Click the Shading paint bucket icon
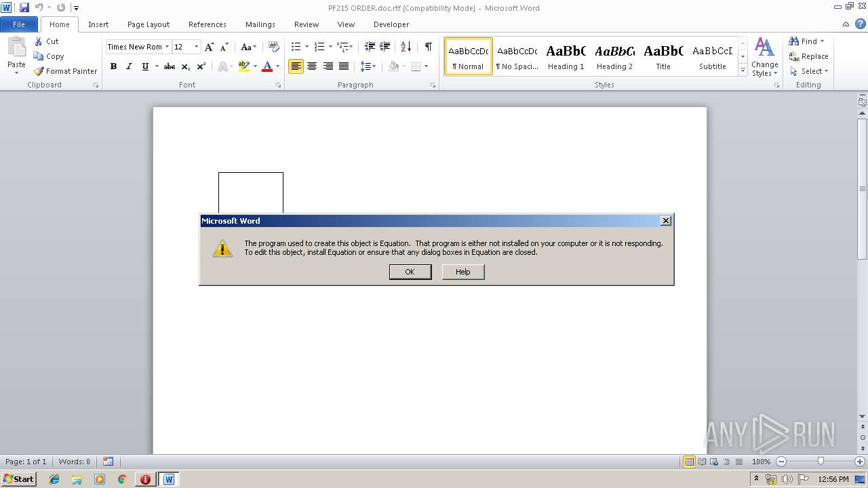The height and width of the screenshot is (488, 868). pyautogui.click(x=393, y=66)
